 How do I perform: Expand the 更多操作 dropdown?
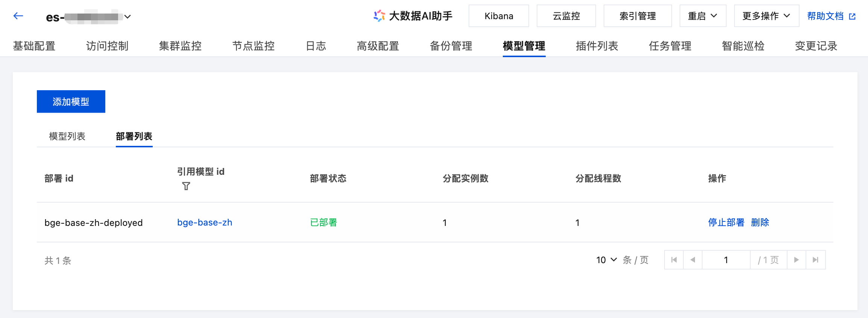pos(766,16)
